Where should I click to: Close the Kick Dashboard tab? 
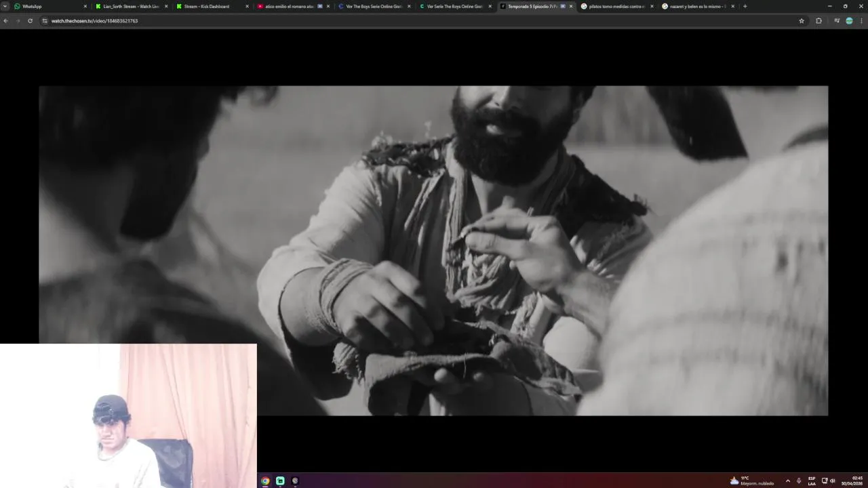(247, 6)
